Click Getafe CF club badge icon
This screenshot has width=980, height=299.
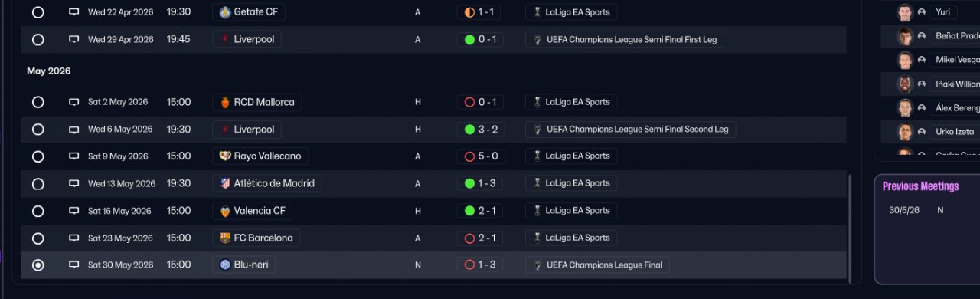225,12
